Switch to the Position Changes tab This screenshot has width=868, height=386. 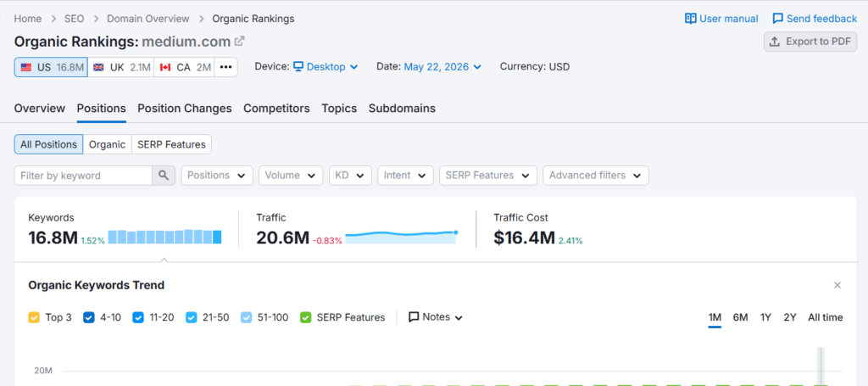(185, 109)
